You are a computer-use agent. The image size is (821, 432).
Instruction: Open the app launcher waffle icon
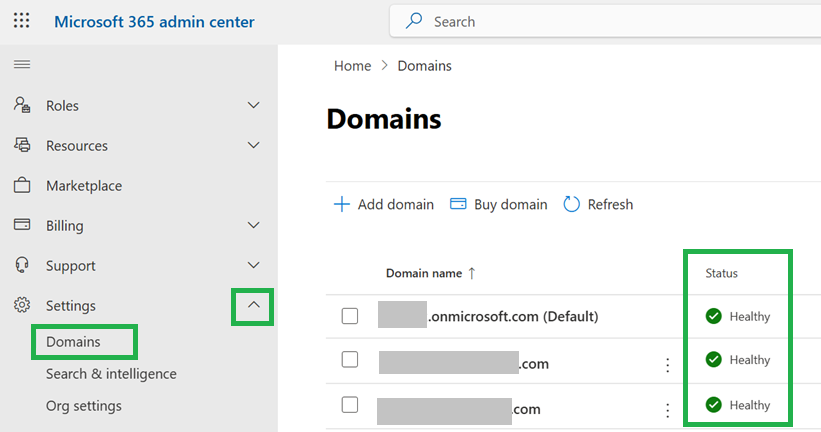21,21
